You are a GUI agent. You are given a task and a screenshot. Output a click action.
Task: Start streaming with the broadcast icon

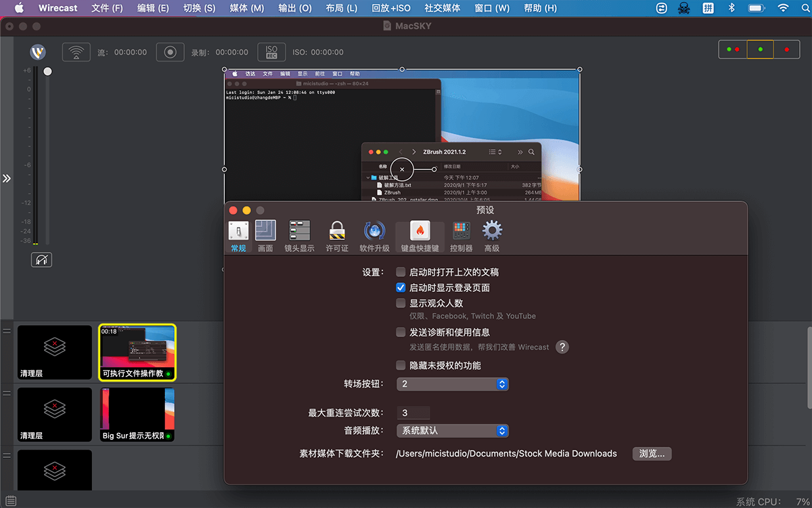[x=76, y=52]
